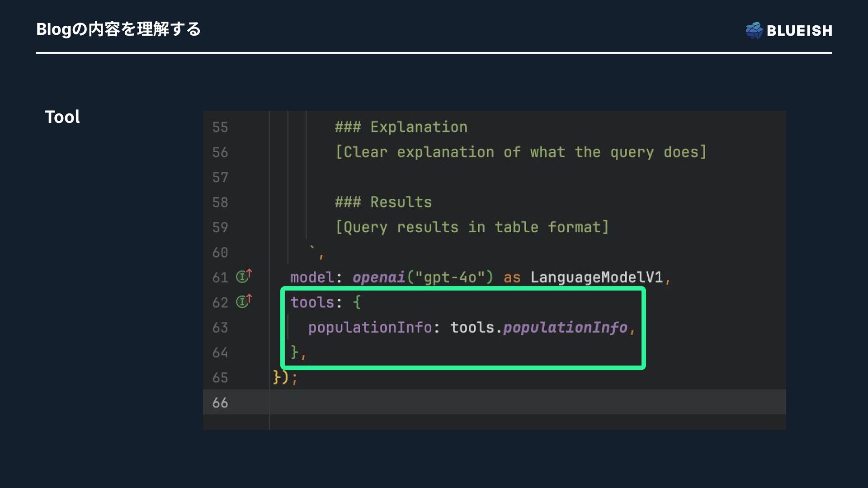Click the closing brace on line 64

(x=295, y=352)
